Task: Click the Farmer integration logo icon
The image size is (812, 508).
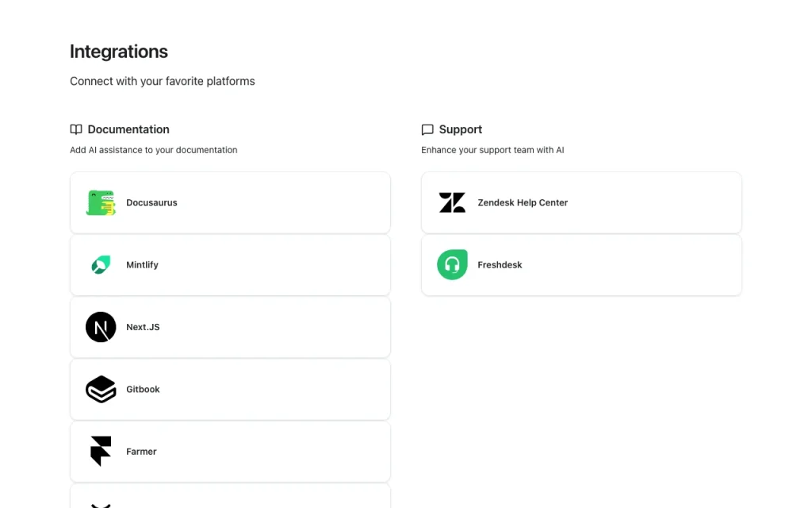Action: [x=101, y=452]
